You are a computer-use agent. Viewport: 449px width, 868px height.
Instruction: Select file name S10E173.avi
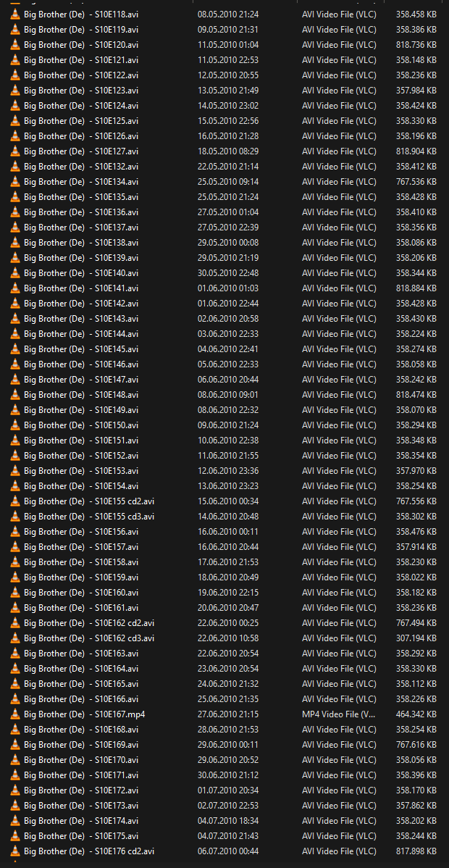(81, 806)
